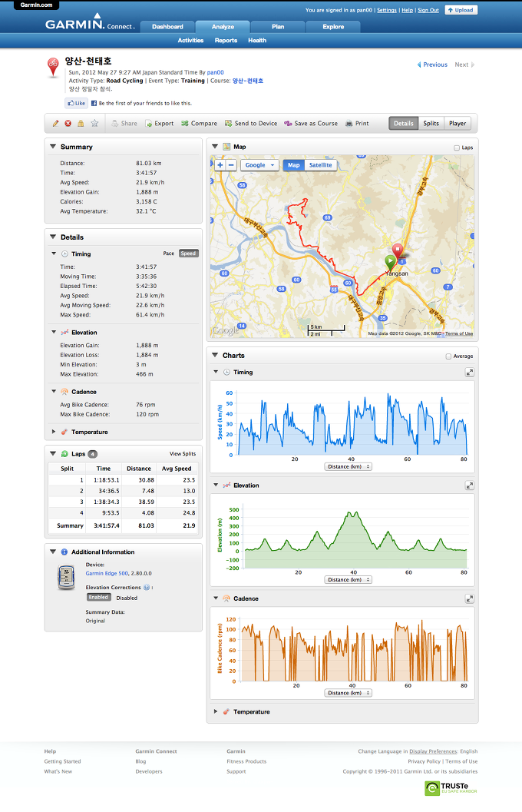The height and width of the screenshot is (812, 522).
Task: Collapse the Details panel
Action: click(53, 237)
